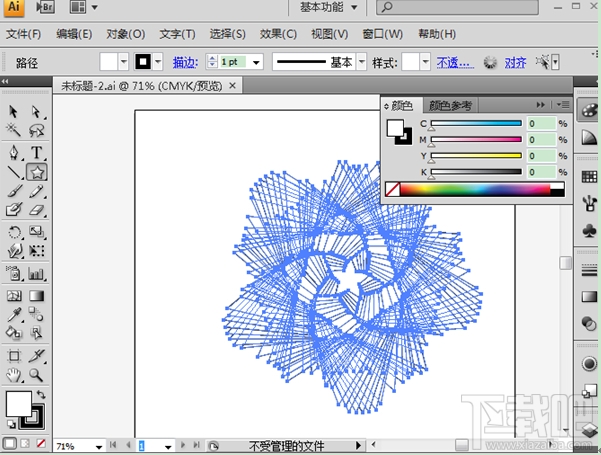Image resolution: width=601 pixels, height=455 pixels.
Task: Open stroke color dropdown in control bar
Action: coord(158,62)
